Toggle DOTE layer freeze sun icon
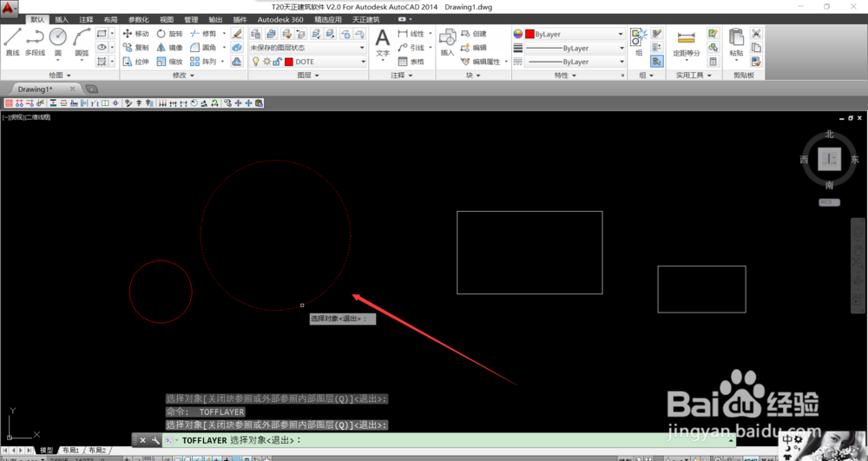The height and width of the screenshot is (461, 868). 266,62
